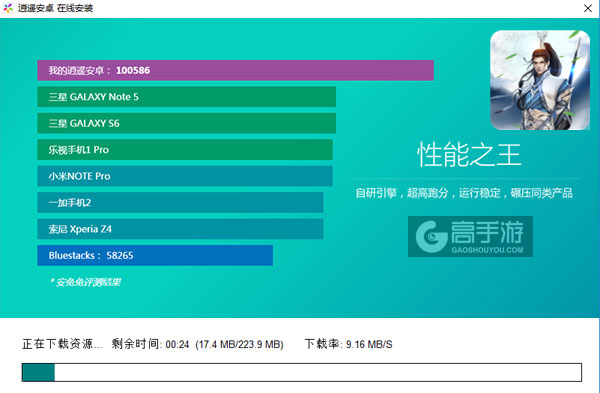
Task: Click the 性能之王 heading
Action: (469, 155)
